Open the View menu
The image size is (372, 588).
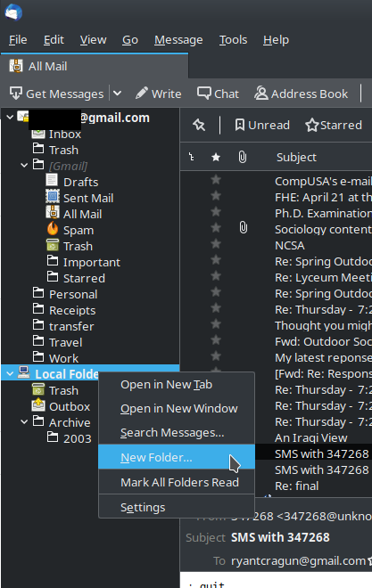coord(93,40)
